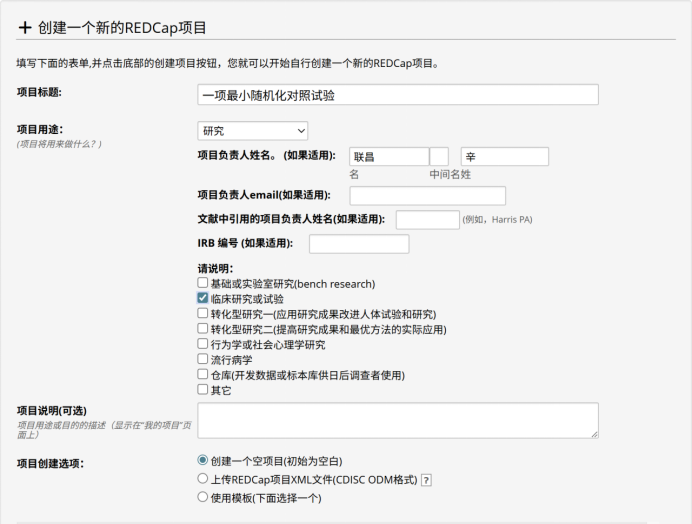Click the (例如，Harris PA) hint text
692x524 pixels.
click(497, 220)
